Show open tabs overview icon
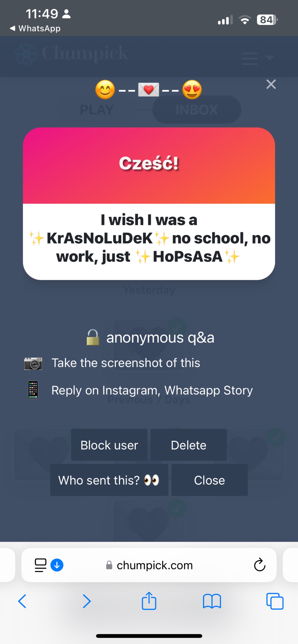 point(275,601)
